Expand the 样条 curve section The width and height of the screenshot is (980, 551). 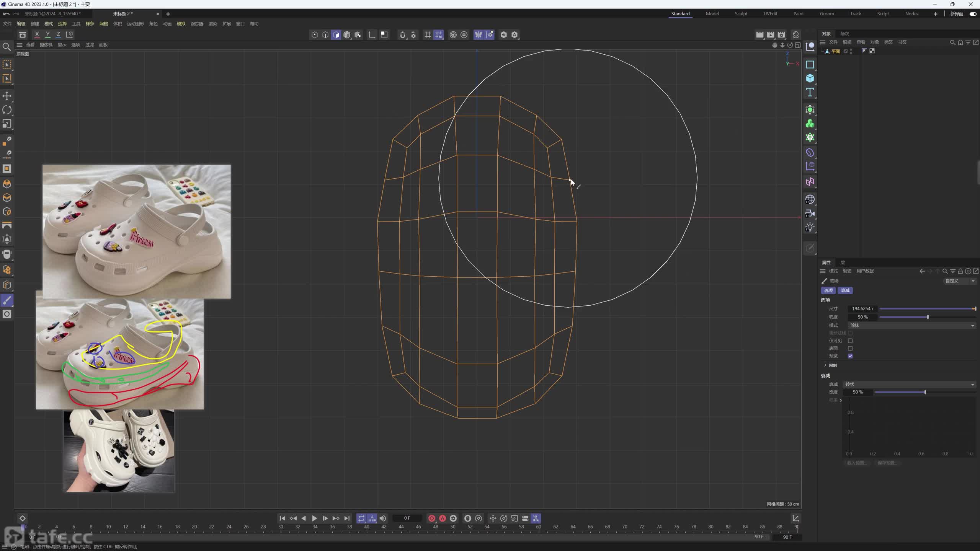841,400
